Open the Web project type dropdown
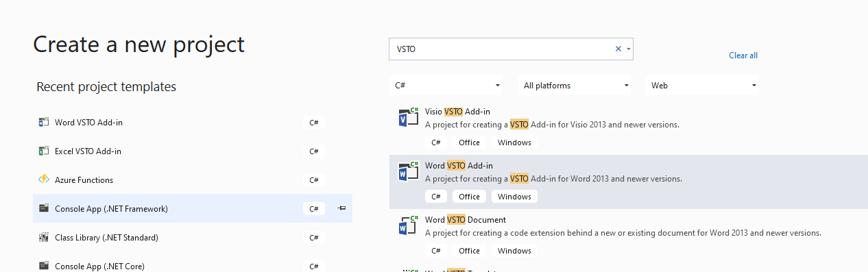This screenshot has height=272, width=868. (702, 86)
